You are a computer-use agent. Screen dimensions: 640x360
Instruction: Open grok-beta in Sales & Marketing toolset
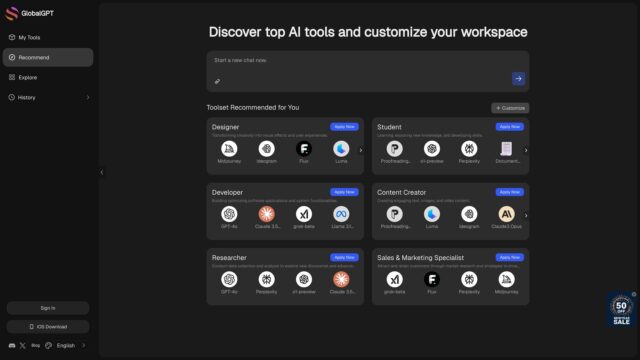coord(394,280)
